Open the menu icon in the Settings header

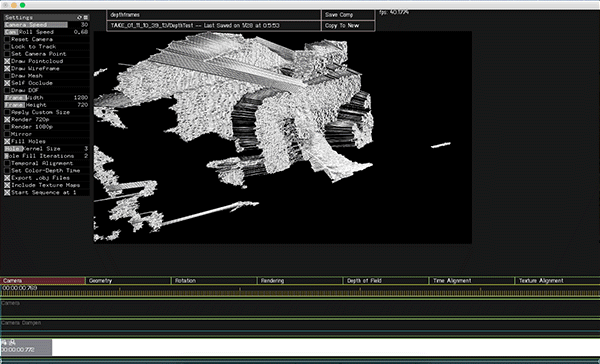[86, 18]
